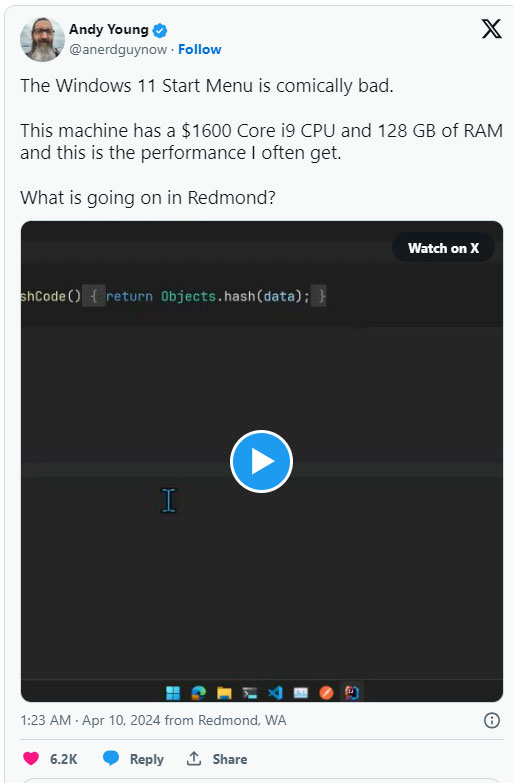Open the Andy Young display name link
Image resolution: width=513 pixels, height=783 pixels.
(x=109, y=30)
